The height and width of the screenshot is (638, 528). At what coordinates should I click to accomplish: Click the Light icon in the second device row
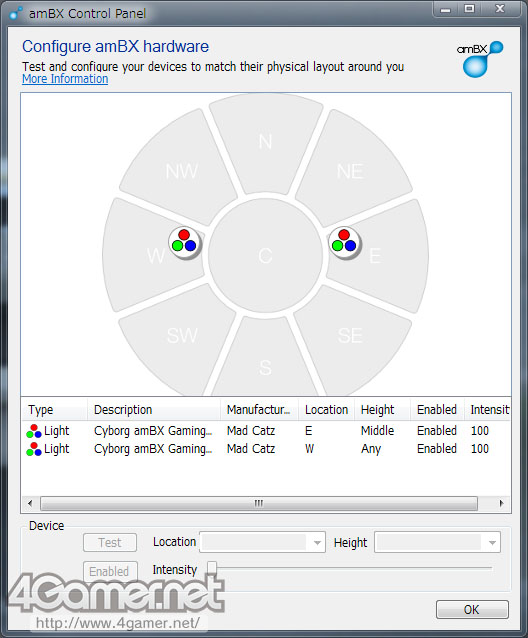34,449
